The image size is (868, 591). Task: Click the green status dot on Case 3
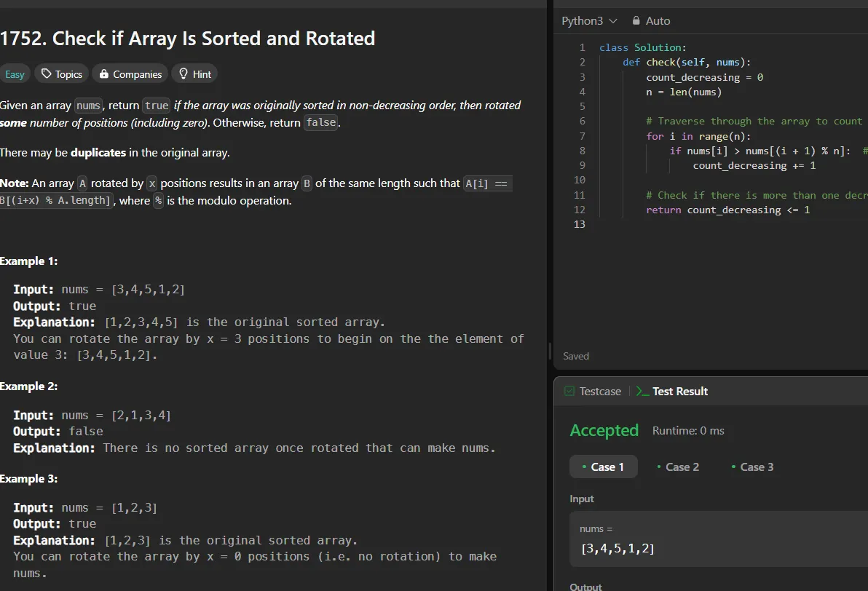[x=733, y=467]
